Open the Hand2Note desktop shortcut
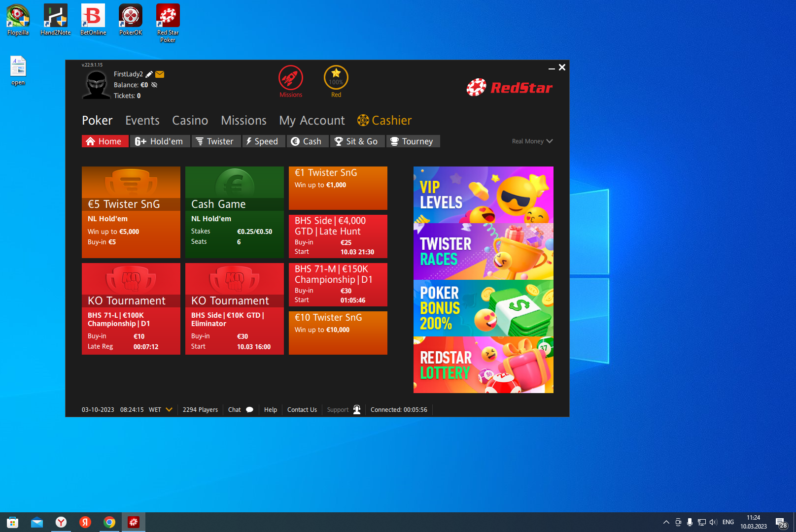796x532 pixels. tap(56, 20)
